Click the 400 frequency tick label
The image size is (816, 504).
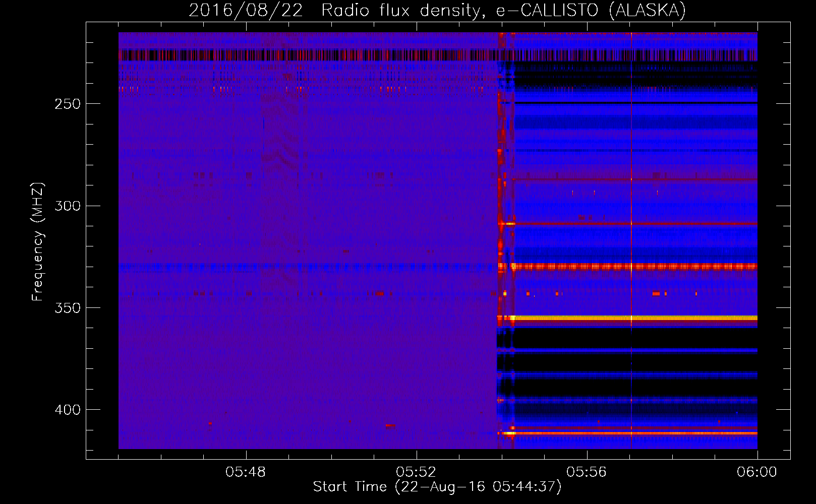pos(68,410)
